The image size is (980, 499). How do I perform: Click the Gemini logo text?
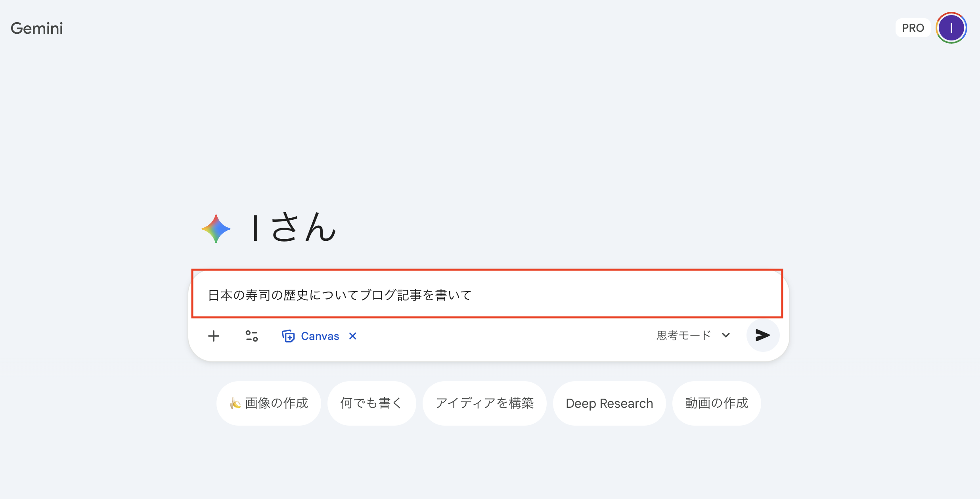37,28
